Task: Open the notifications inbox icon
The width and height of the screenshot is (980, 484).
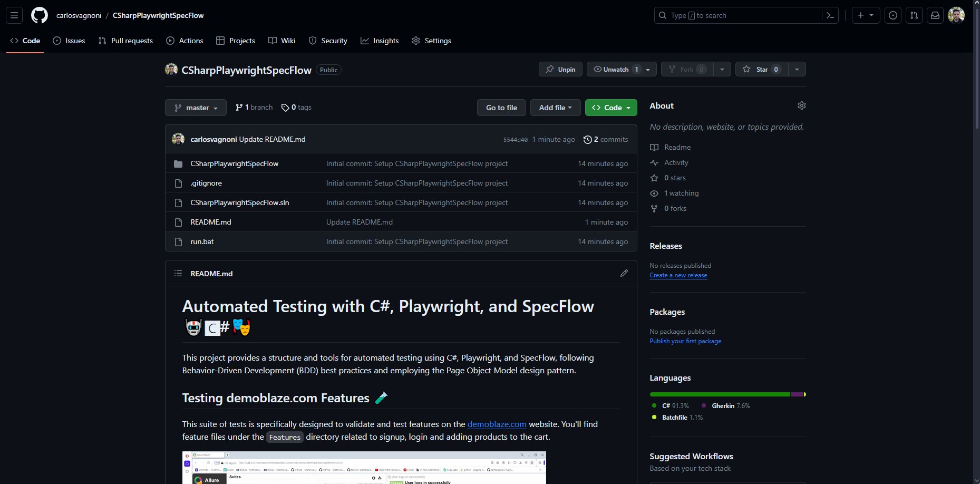Action: [935, 15]
